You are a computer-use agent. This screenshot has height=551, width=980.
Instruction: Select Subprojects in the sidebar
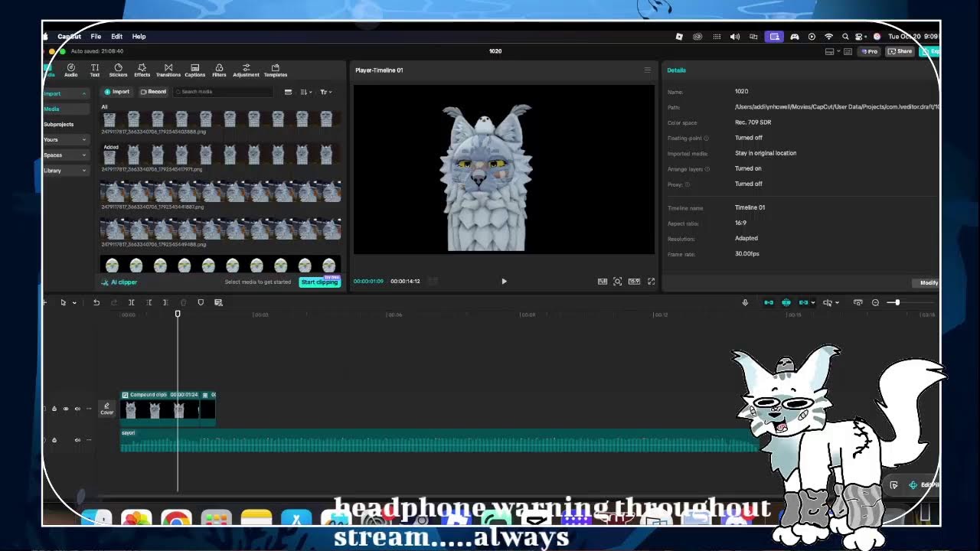59,124
